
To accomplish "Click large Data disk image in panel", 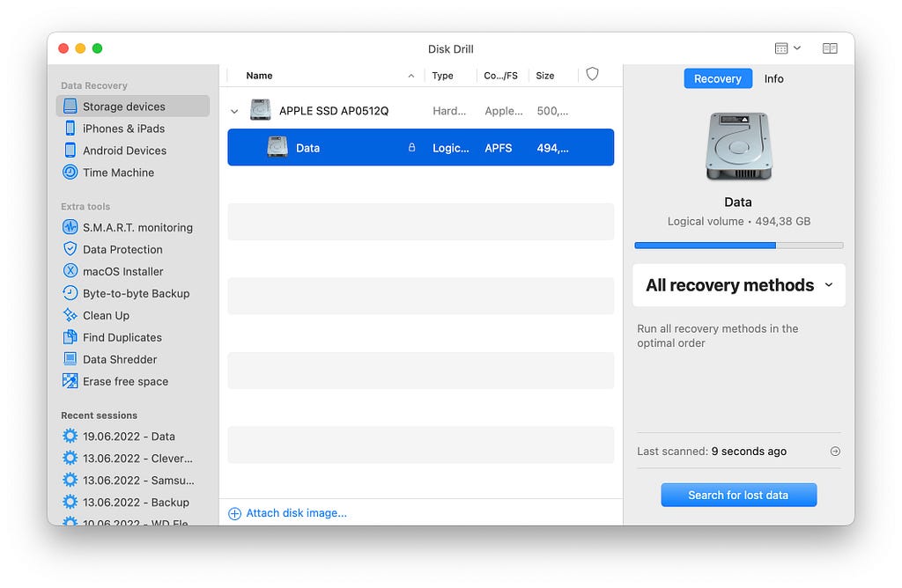I will point(739,147).
